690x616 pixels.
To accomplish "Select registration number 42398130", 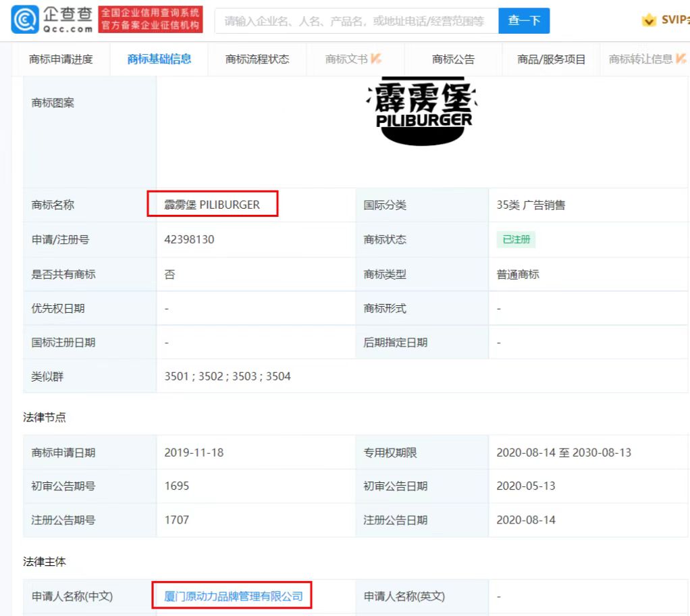I will coord(189,240).
